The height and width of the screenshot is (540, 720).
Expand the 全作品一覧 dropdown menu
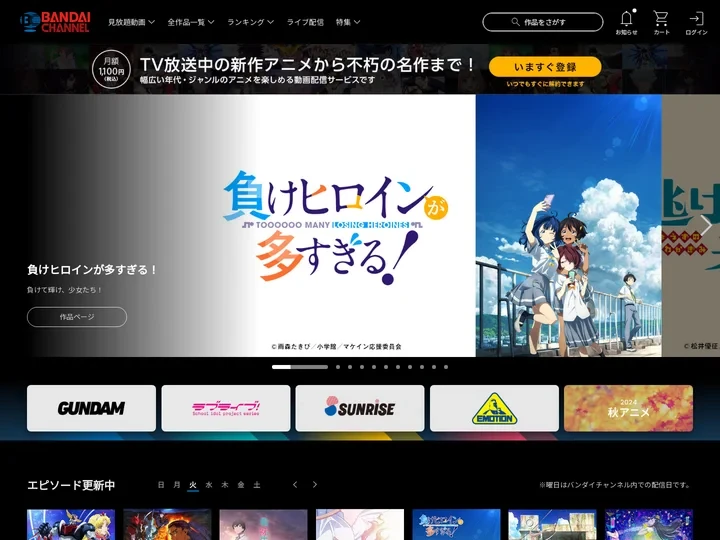point(191,22)
